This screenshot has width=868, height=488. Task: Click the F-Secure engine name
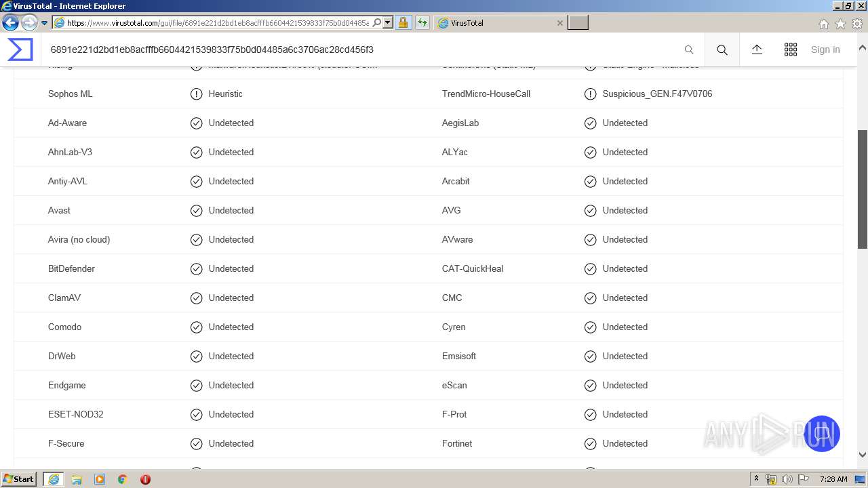coord(66,443)
